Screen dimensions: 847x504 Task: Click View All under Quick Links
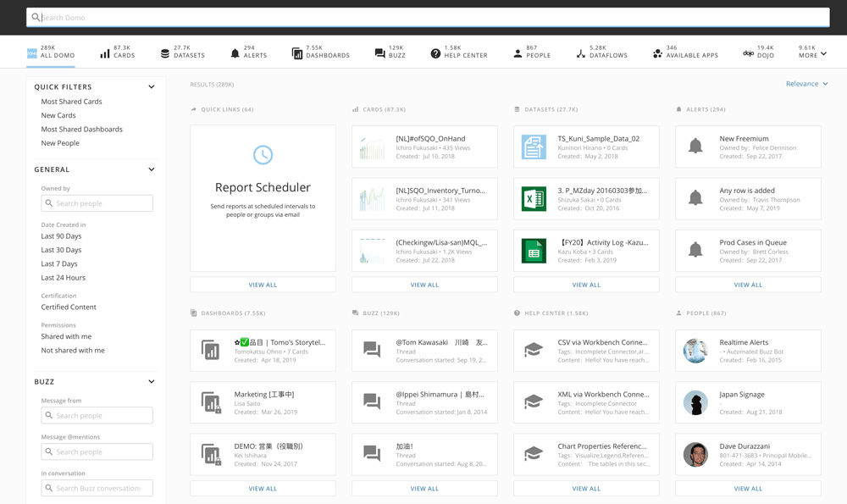coord(263,285)
